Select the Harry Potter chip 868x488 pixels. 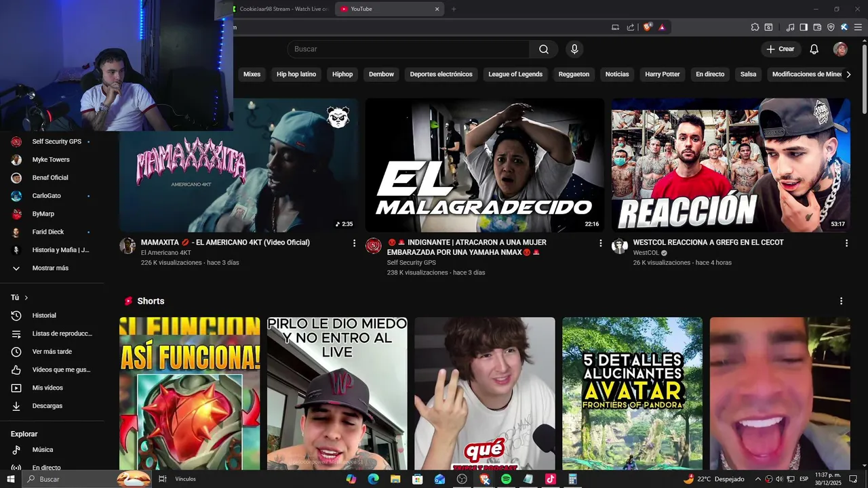[x=663, y=74]
